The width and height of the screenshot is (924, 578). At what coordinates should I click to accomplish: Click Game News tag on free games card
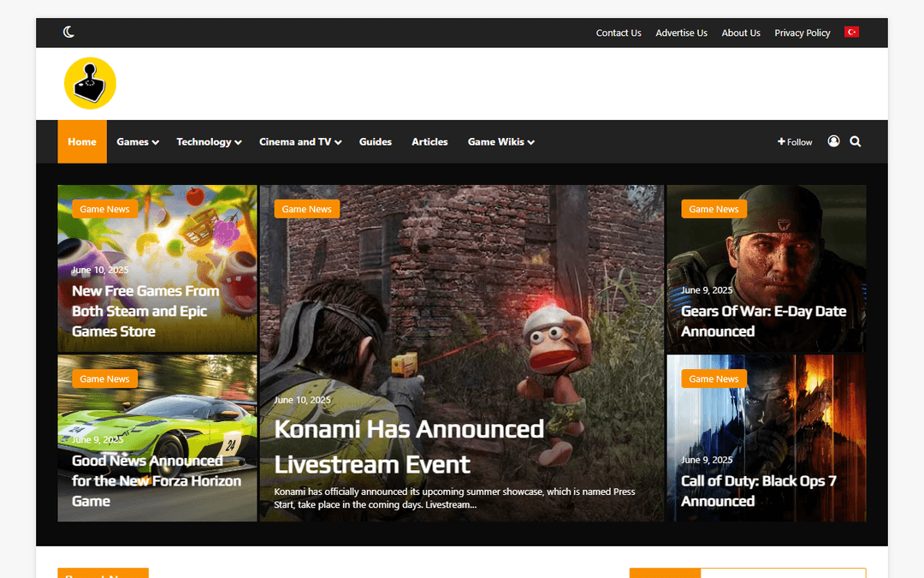click(104, 209)
